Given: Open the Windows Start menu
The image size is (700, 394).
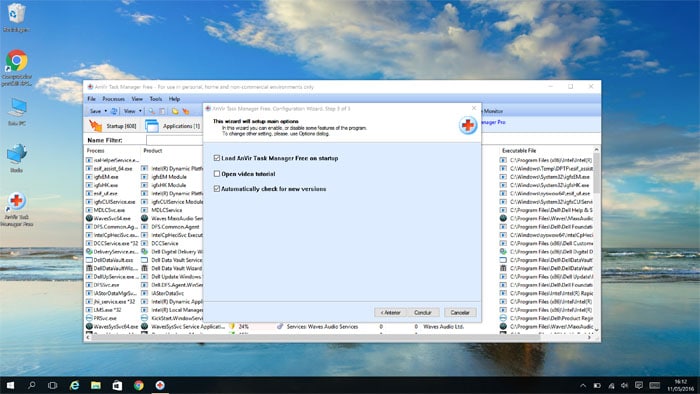Looking at the screenshot, I should pos(10,385).
